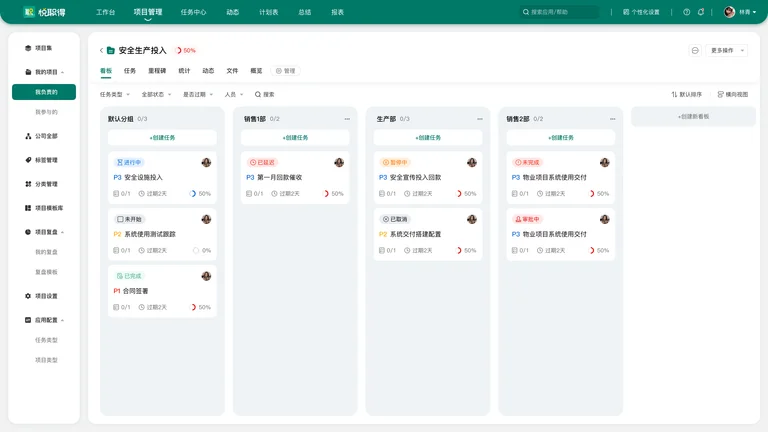Open the 复盘模板 sidebar item
Screen dimensions: 768x432
coord(46,272)
